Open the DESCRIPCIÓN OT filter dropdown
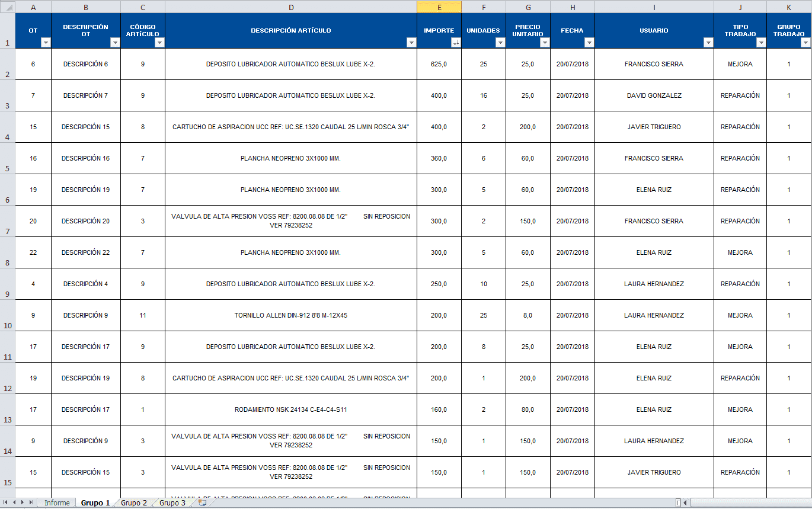The width and height of the screenshot is (812, 509). tap(115, 43)
